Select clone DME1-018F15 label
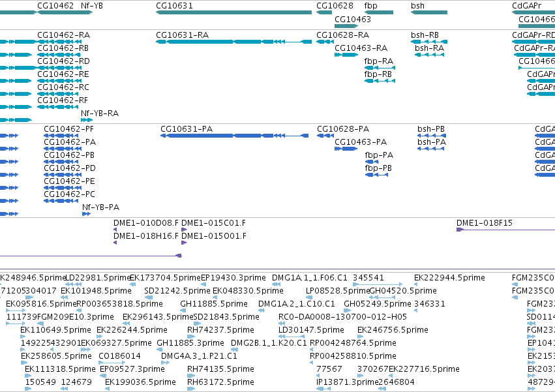555x392 pixels. click(x=484, y=223)
